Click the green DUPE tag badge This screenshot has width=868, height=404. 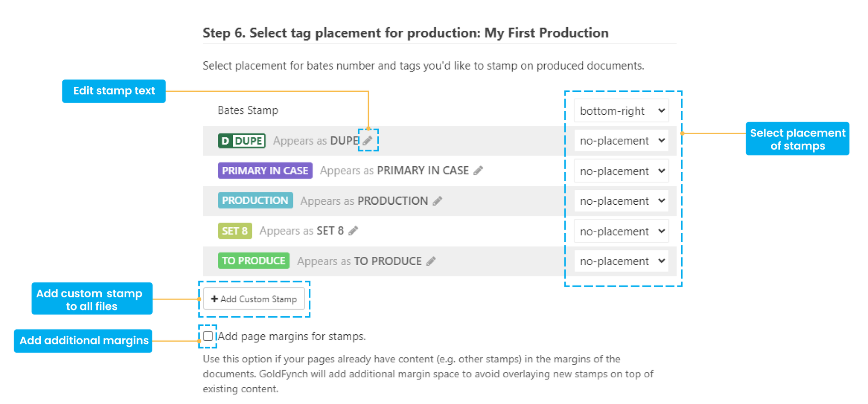tap(241, 141)
